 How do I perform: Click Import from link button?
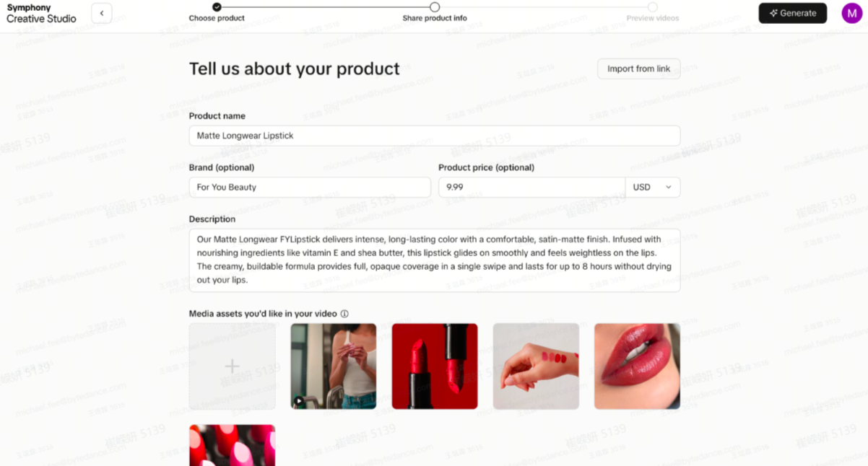[638, 69]
